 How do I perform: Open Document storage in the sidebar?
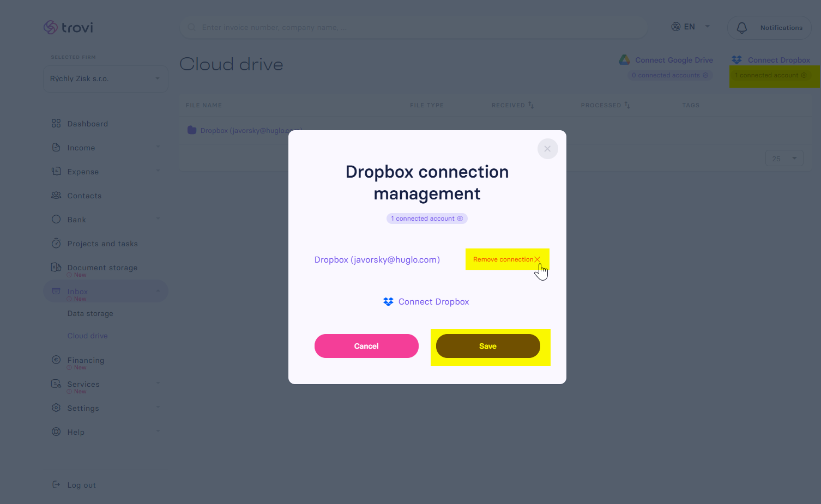(x=102, y=268)
